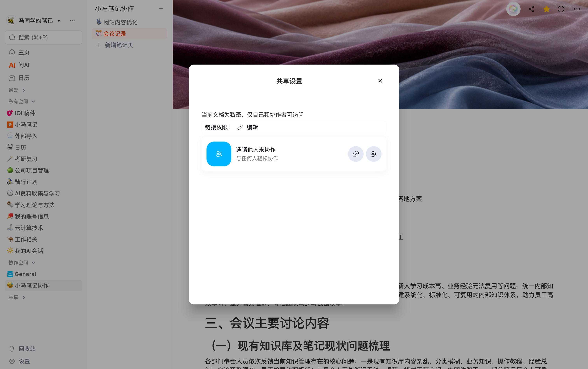Add a new page with plus icon

coord(161,9)
